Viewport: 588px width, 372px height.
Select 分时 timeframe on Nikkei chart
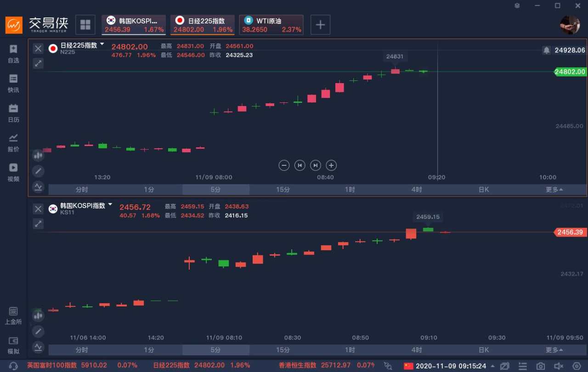pyautogui.click(x=82, y=190)
